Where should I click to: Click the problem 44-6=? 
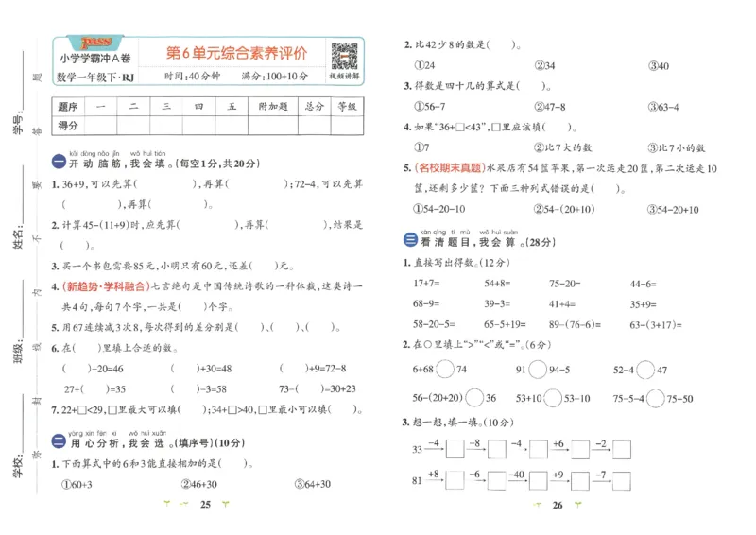pyautogui.click(x=644, y=285)
